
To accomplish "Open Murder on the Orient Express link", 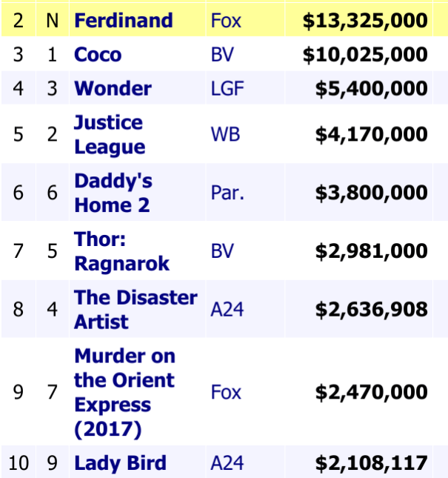I will click(124, 392).
